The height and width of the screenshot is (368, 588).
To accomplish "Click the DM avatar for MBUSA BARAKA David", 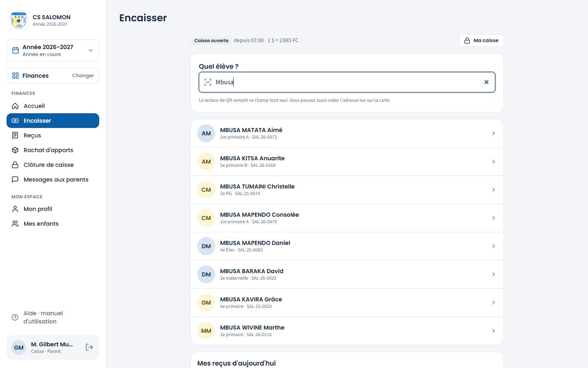I will [206, 274].
